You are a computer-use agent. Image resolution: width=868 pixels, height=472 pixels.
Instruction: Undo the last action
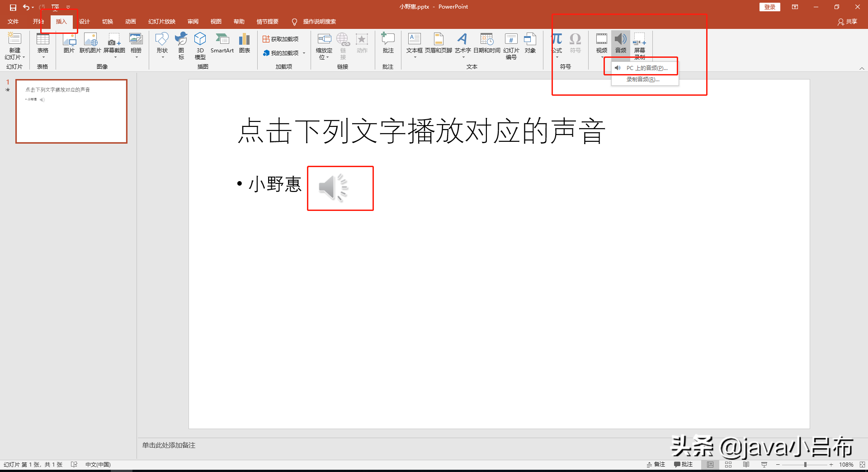click(x=26, y=7)
